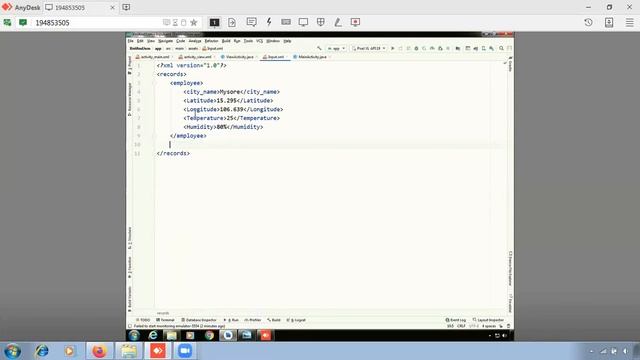Screen dimensions: 640x360
Task: Open the Terminal tool window
Action: pyautogui.click(x=165, y=320)
